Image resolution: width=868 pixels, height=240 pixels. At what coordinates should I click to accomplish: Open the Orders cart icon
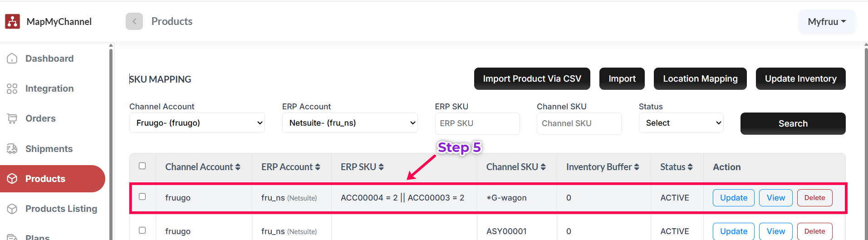12,119
